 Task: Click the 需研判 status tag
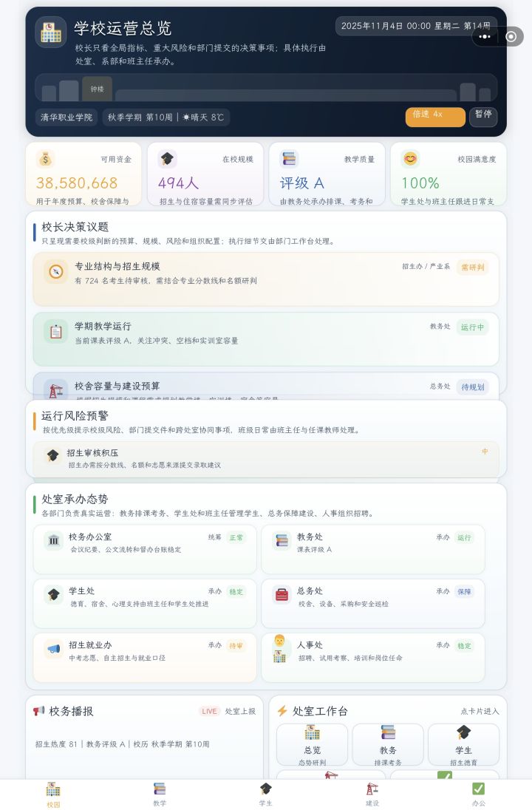(473, 267)
